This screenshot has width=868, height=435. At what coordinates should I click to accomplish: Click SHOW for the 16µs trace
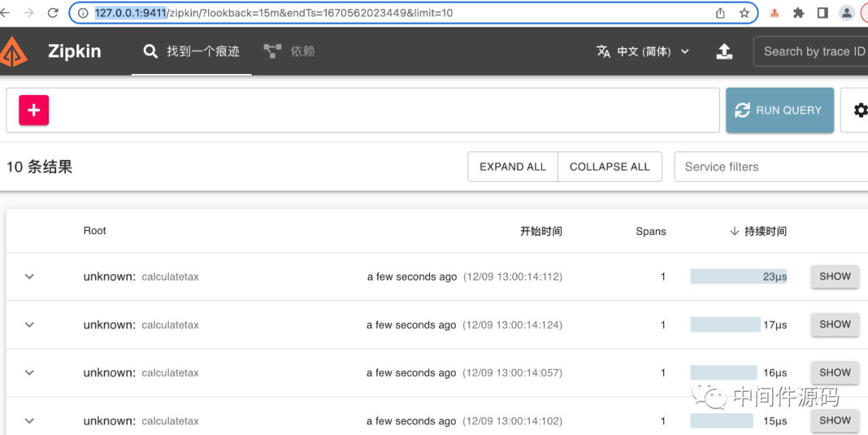point(835,372)
